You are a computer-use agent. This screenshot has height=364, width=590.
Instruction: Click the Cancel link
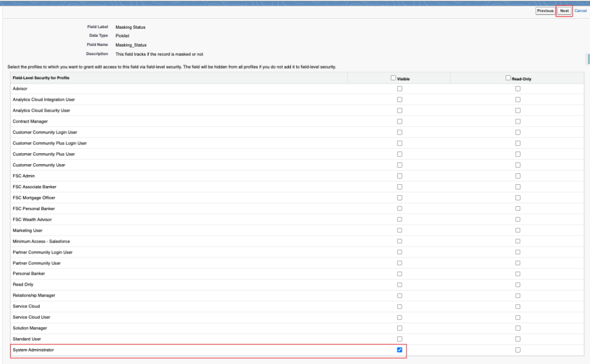tap(581, 11)
